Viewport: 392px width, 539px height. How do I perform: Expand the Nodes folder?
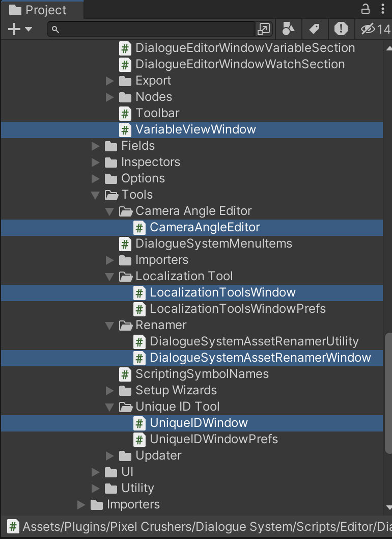click(109, 97)
